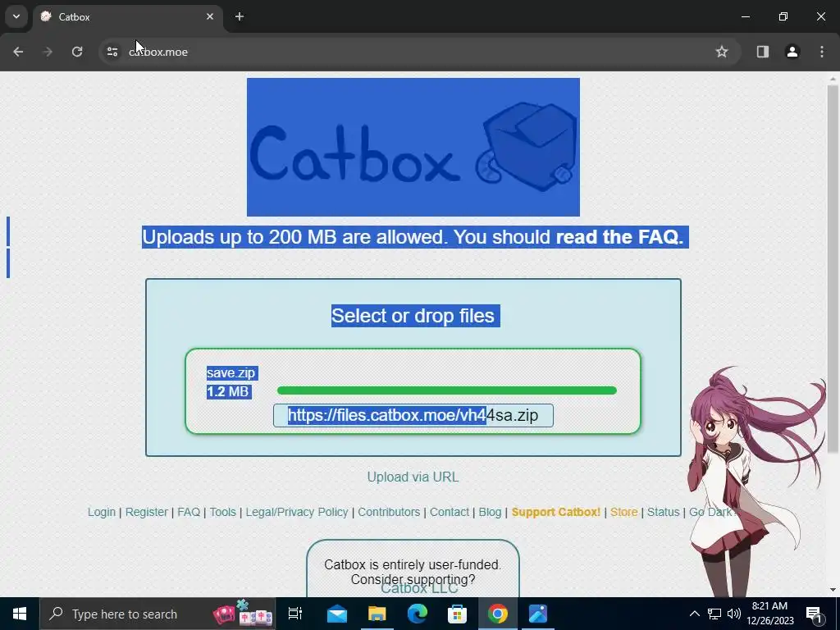Click the taskbar search box
The width and height of the screenshot is (840, 630).
click(x=157, y=614)
